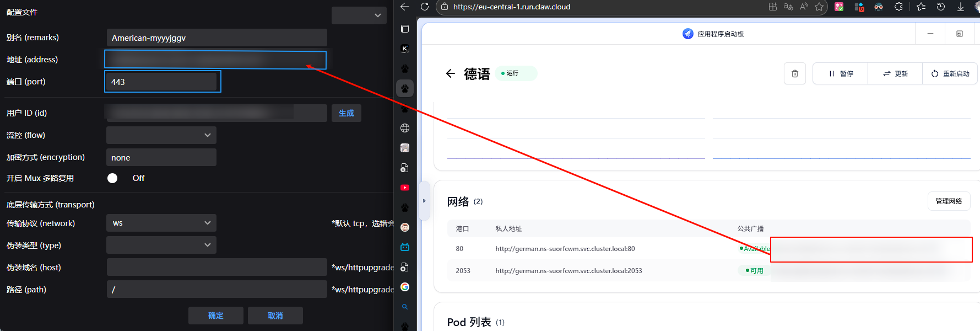The width and height of the screenshot is (980, 331).
Task: Click the browser refresh icon
Action: pyautogui.click(x=425, y=7)
